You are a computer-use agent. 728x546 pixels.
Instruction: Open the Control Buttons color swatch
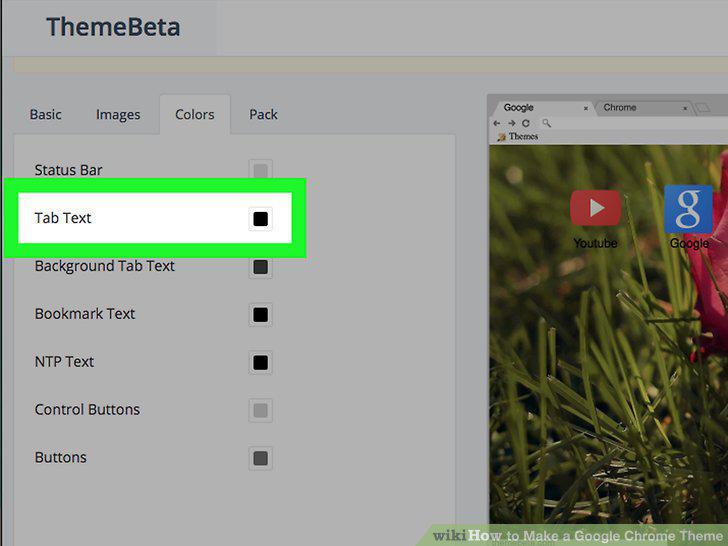tap(260, 410)
